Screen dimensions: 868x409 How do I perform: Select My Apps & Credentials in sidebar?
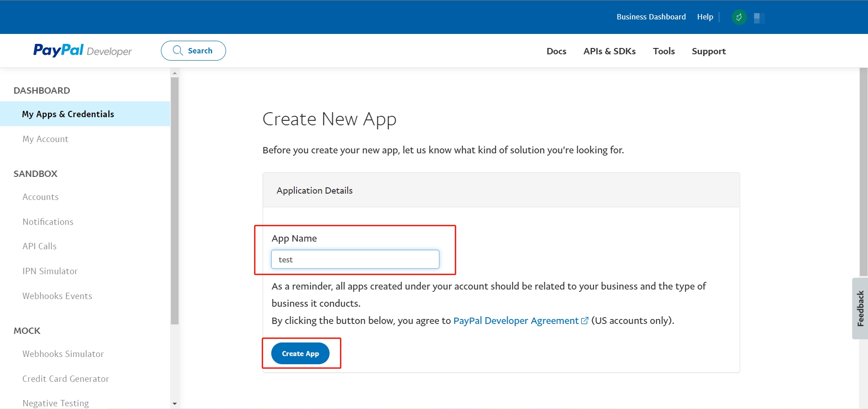(85, 114)
